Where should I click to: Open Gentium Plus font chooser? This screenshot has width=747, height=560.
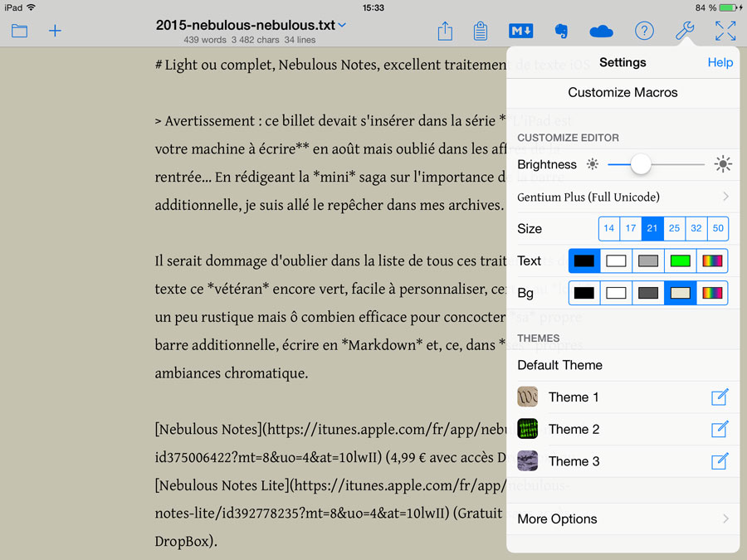pyautogui.click(x=622, y=197)
